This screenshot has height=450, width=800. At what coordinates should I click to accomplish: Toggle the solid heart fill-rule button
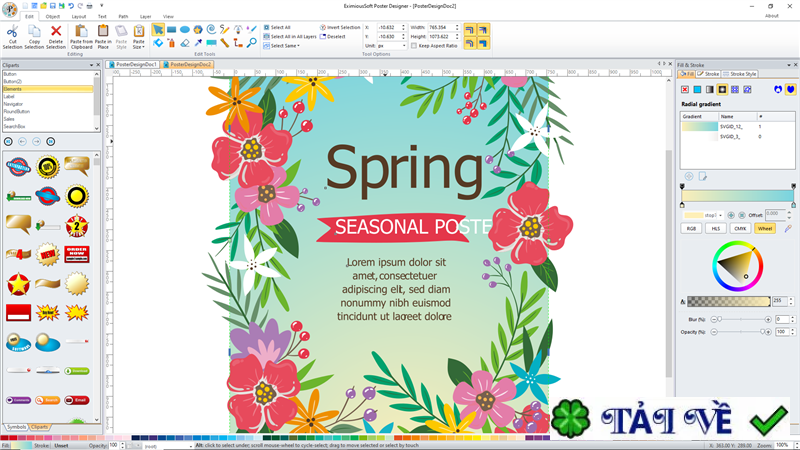pos(790,89)
